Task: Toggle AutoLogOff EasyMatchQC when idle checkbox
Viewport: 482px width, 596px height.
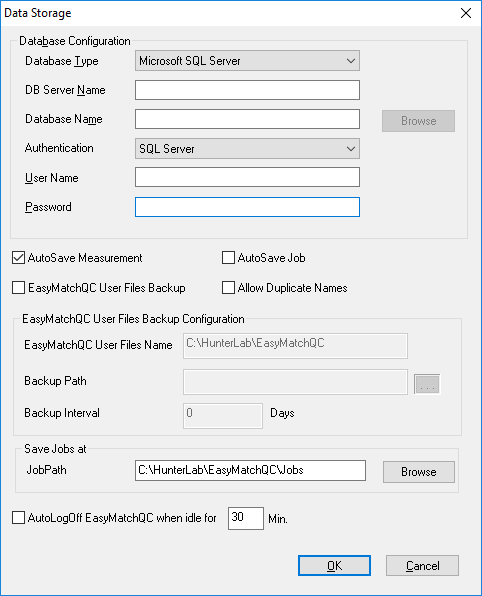Action: (18, 518)
